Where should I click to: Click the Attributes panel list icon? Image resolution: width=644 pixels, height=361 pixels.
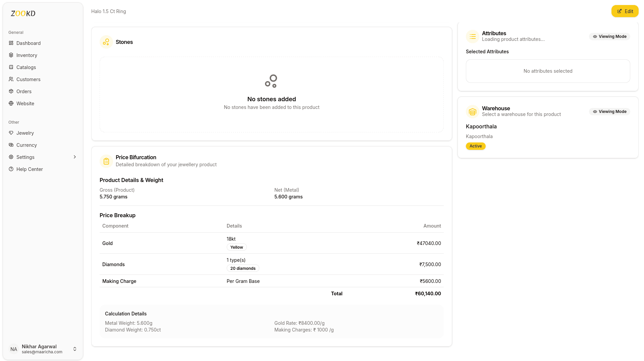click(x=473, y=36)
